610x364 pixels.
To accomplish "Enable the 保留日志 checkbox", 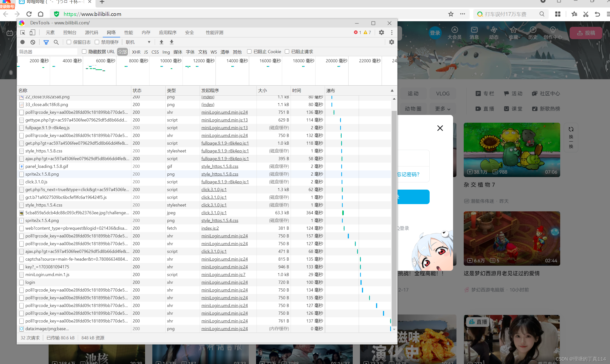I will pyautogui.click(x=69, y=42).
